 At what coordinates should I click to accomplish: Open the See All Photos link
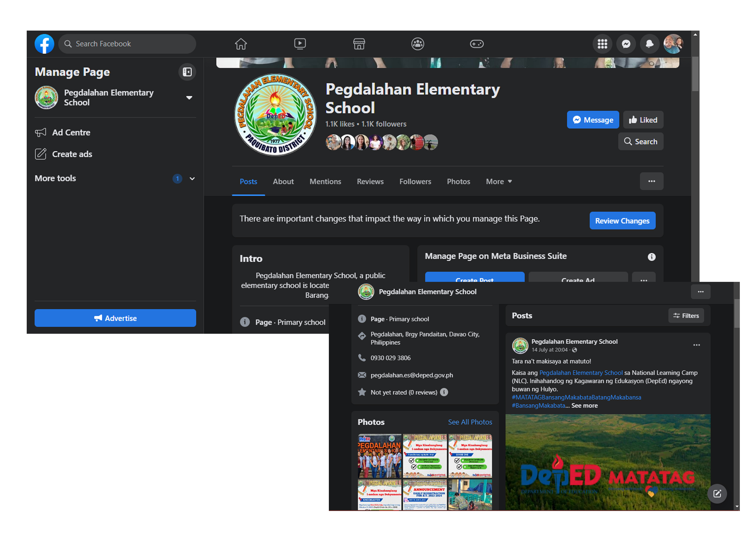[470, 422]
